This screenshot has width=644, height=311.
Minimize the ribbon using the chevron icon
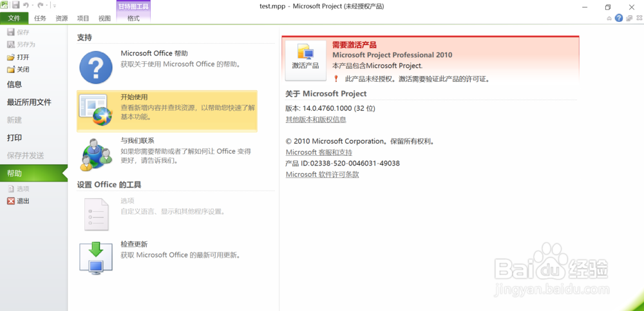tap(609, 18)
